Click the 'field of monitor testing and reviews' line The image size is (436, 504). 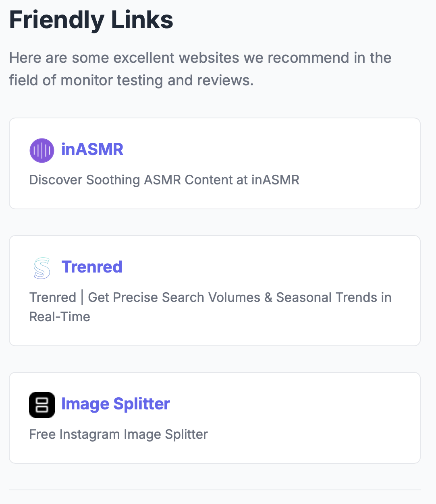coord(131,81)
